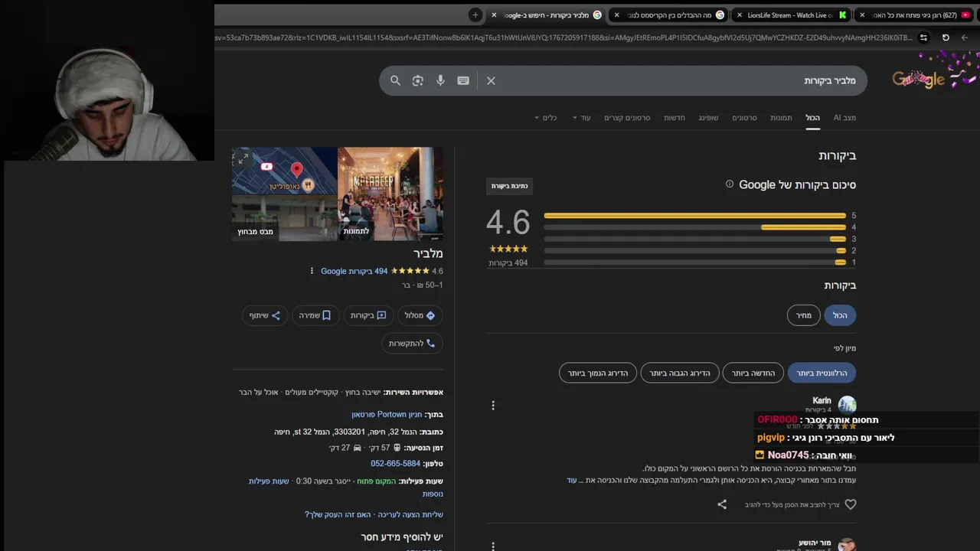Expand map using fullscreen arrows icon
Viewport: 980px width, 551px height.
coord(243,159)
